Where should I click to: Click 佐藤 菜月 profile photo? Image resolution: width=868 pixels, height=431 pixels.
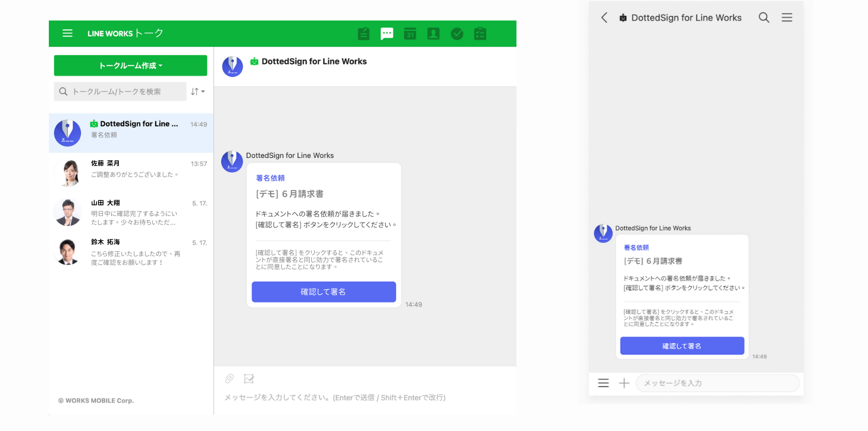[x=68, y=173]
